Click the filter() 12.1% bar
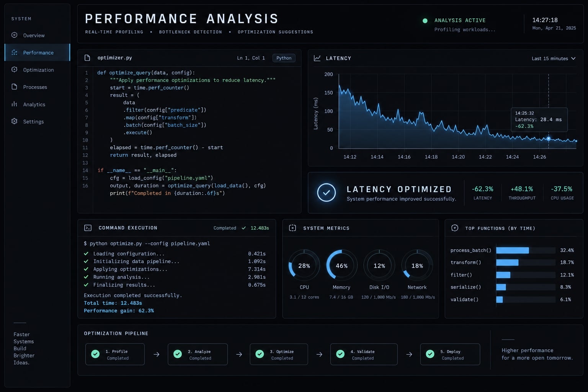This screenshot has height=392, width=588. [503, 275]
